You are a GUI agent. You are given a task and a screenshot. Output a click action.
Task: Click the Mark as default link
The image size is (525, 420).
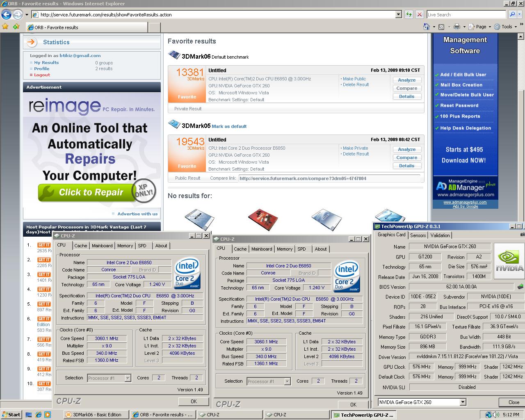tap(229, 126)
